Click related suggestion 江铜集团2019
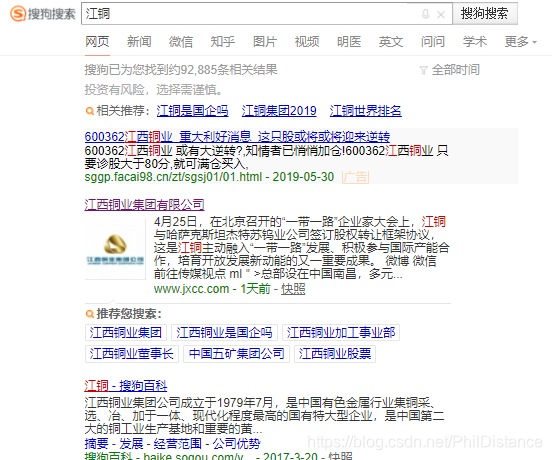552x460 pixels. point(279,111)
